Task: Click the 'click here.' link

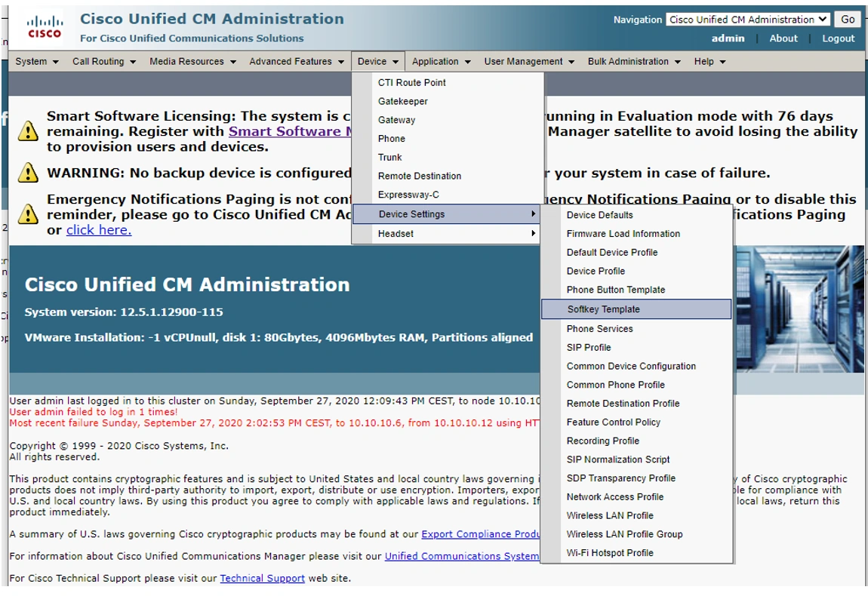Action: (99, 230)
